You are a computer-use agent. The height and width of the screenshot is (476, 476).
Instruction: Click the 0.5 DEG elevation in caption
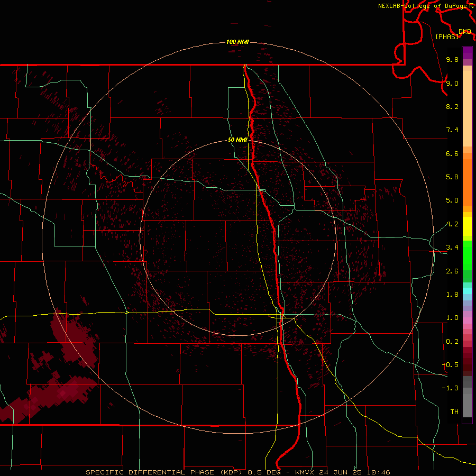coord(264,472)
